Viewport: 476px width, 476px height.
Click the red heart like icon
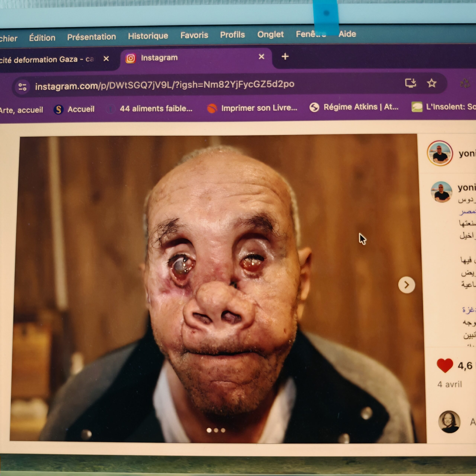click(445, 365)
